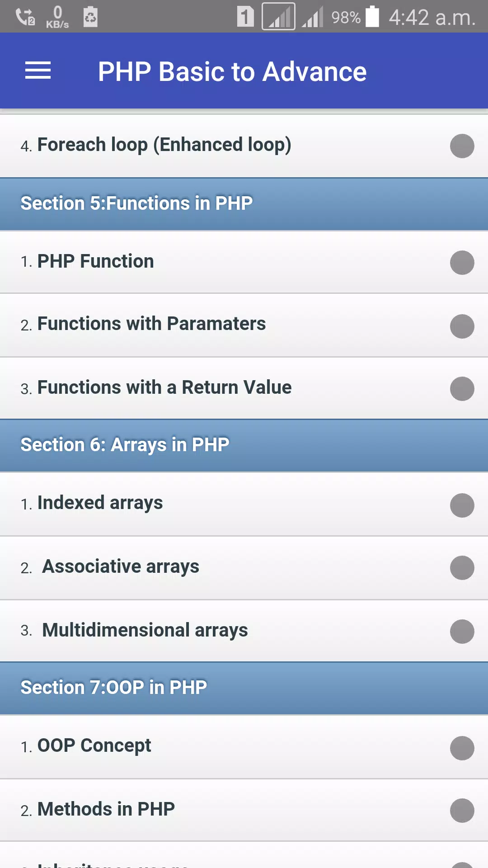
Task: Open Multidimensional arrays lesson
Action: coord(244,631)
